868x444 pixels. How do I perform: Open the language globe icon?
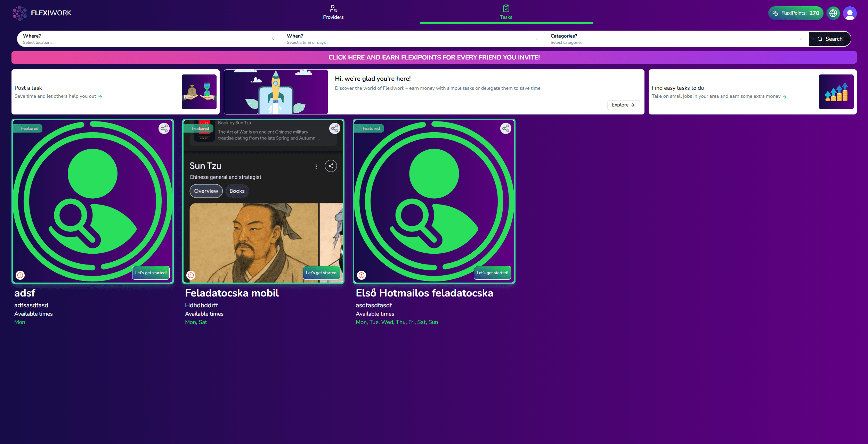[x=833, y=13]
